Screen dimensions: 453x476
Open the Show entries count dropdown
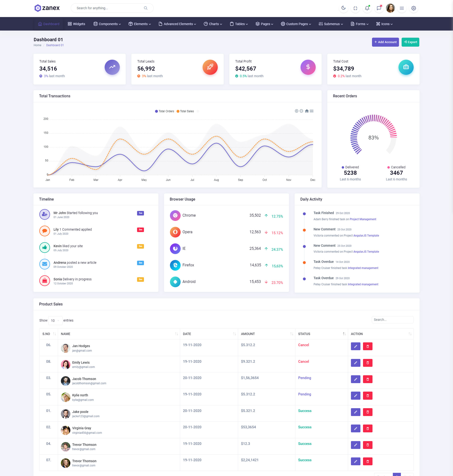[55, 320]
